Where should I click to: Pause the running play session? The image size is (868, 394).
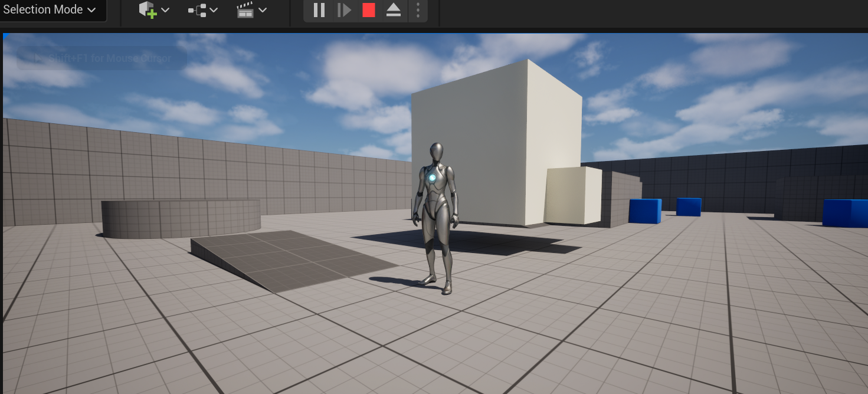pos(319,10)
